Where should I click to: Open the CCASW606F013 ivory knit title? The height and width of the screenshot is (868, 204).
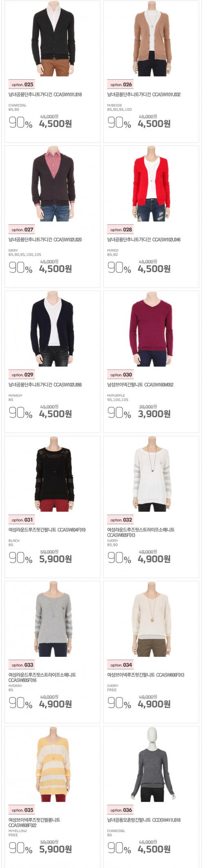(146, 675)
